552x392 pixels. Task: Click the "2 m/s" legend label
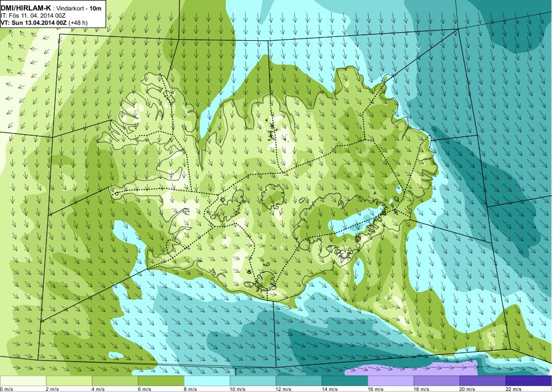coord(52,389)
